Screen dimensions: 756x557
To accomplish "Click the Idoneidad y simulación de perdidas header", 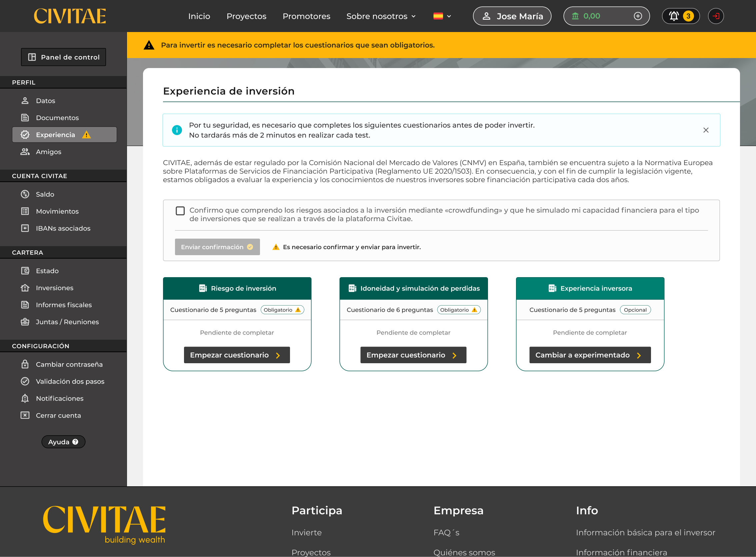I will pyautogui.click(x=413, y=288).
